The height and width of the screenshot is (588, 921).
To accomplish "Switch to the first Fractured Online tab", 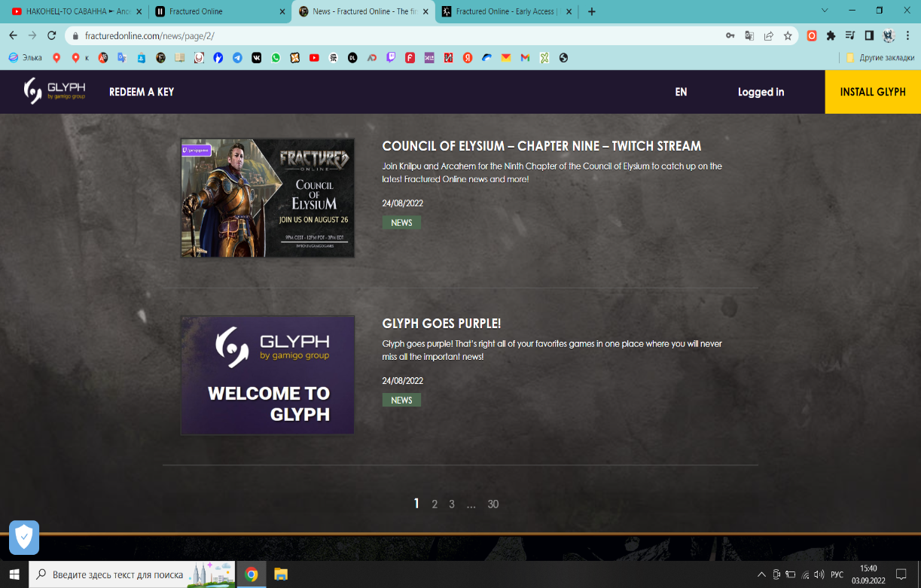I will [219, 11].
